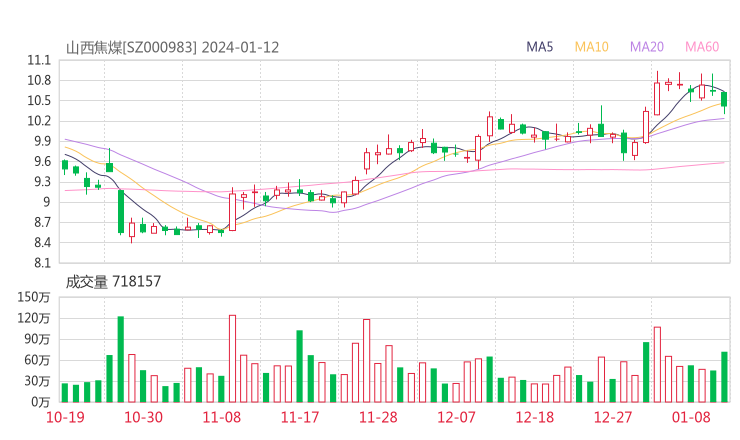Select the 11-28 date label
Viewport: 740px width, 440px height.
tap(378, 417)
